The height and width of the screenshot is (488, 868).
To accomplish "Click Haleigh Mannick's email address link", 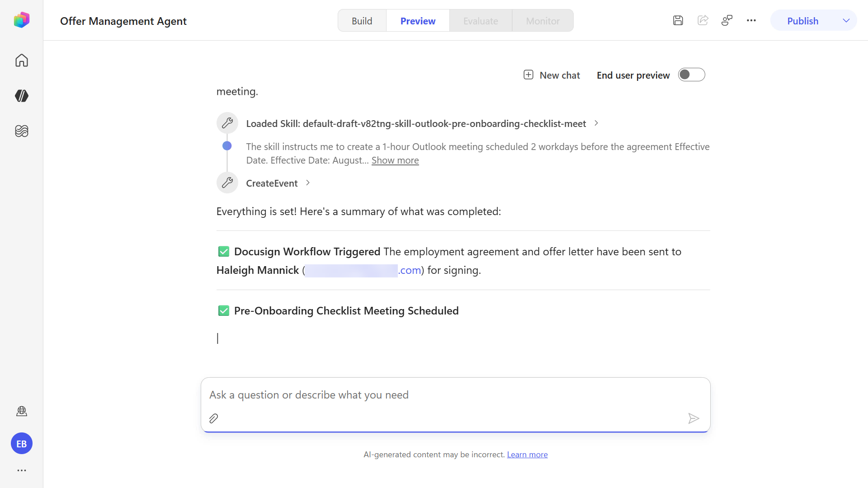I will pyautogui.click(x=363, y=270).
